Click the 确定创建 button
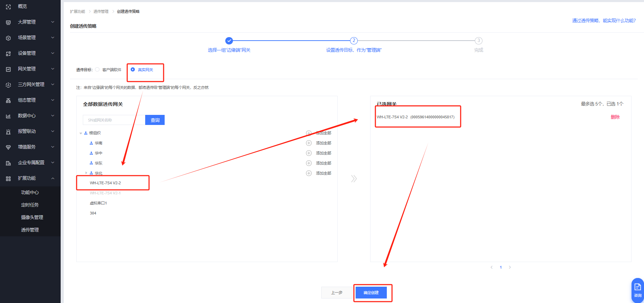This screenshot has width=644, height=303. click(371, 293)
